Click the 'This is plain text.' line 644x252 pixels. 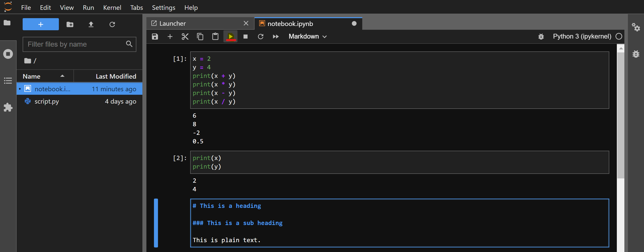(226, 240)
